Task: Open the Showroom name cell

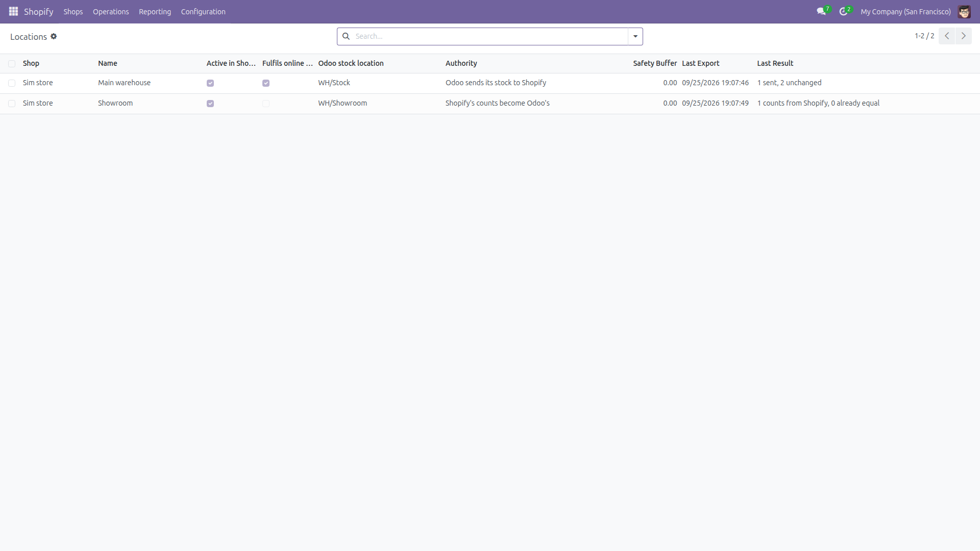Action: coord(115,103)
